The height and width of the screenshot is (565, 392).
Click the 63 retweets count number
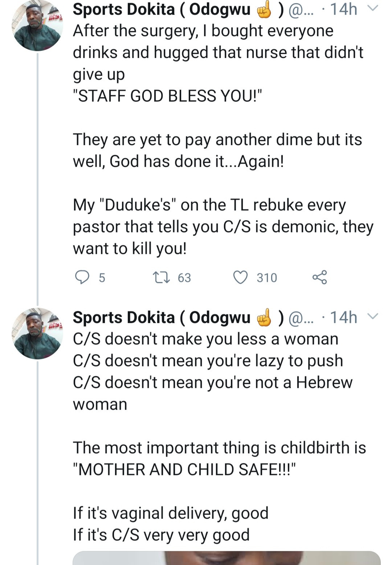click(184, 278)
